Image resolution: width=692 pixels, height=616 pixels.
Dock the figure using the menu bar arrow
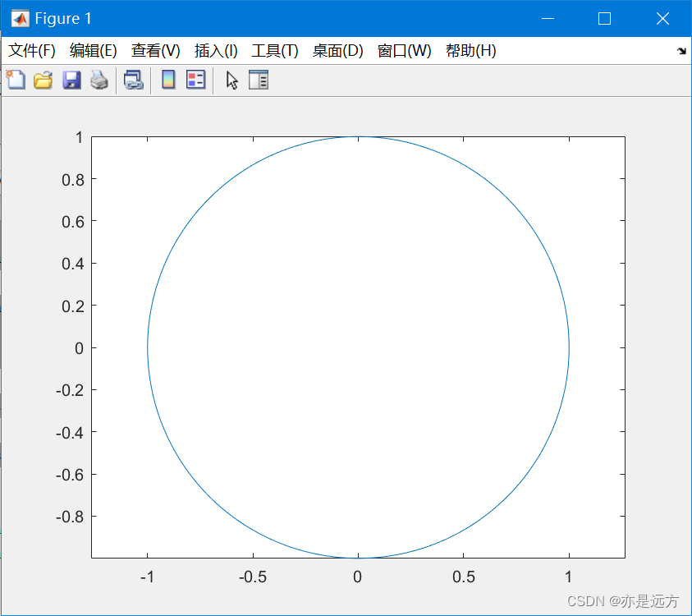[x=681, y=51]
